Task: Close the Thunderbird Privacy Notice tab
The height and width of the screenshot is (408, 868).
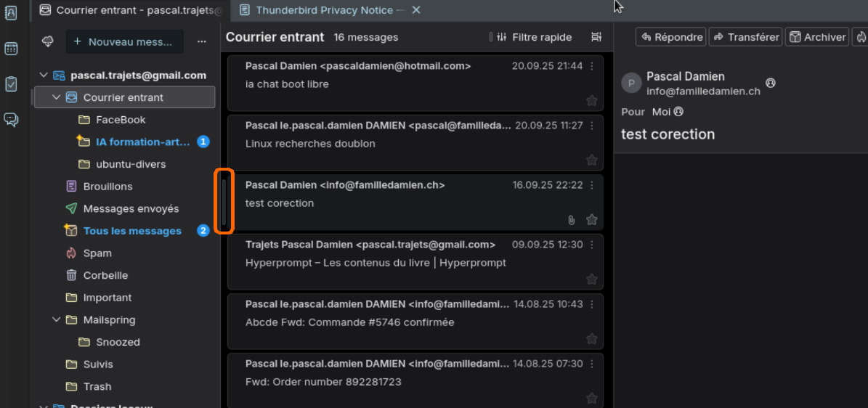Action: point(415,10)
